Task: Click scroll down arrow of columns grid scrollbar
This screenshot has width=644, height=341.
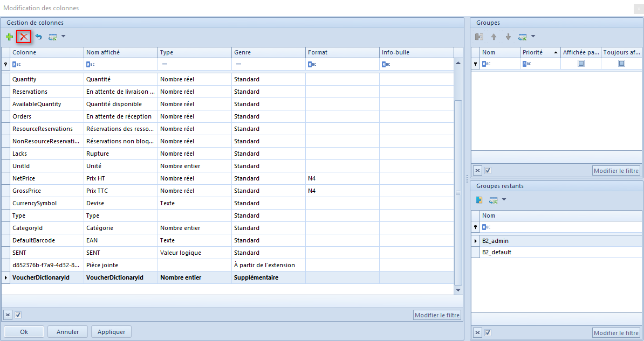Action: coord(458,290)
